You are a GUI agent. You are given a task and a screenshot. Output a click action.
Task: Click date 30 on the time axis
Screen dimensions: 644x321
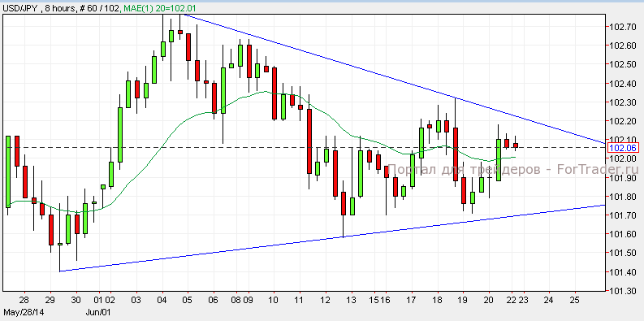76,300
